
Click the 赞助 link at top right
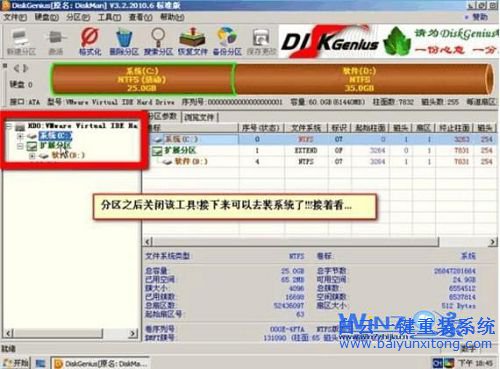coord(480,17)
